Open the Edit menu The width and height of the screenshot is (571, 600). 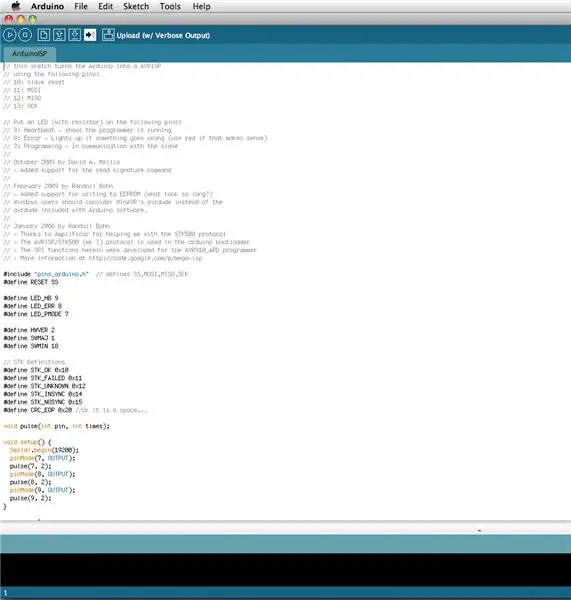106,7
